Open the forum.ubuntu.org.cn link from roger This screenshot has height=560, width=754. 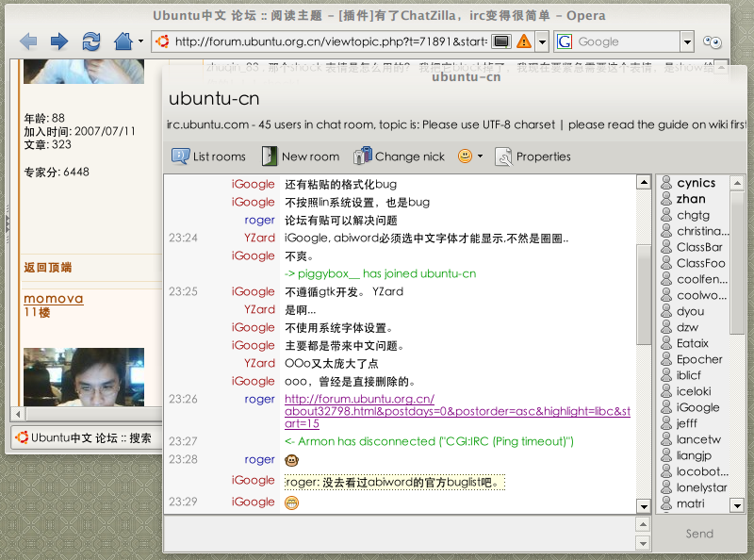(x=457, y=411)
